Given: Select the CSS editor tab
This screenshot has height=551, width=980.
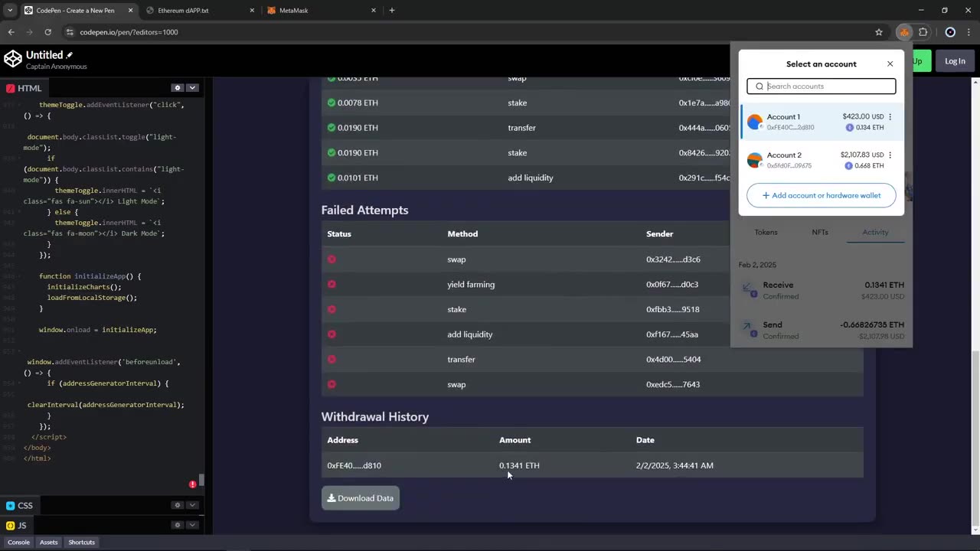Looking at the screenshot, I should tap(19, 505).
